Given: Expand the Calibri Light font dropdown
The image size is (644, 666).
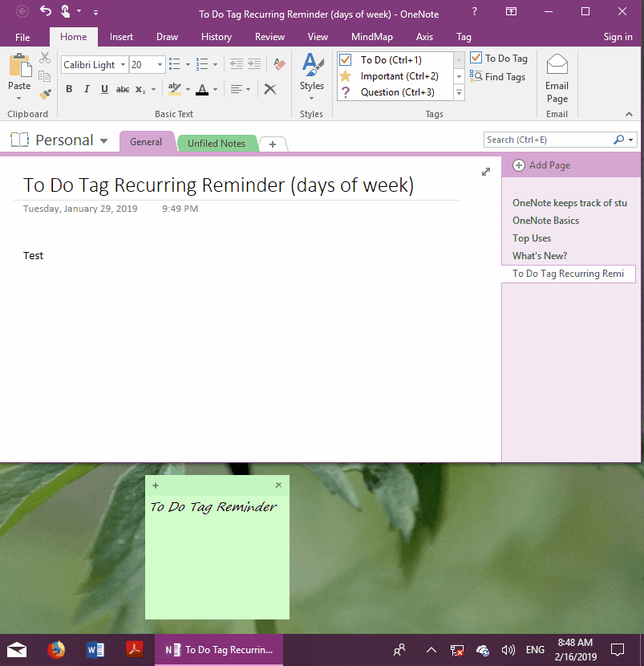Looking at the screenshot, I should tap(122, 64).
